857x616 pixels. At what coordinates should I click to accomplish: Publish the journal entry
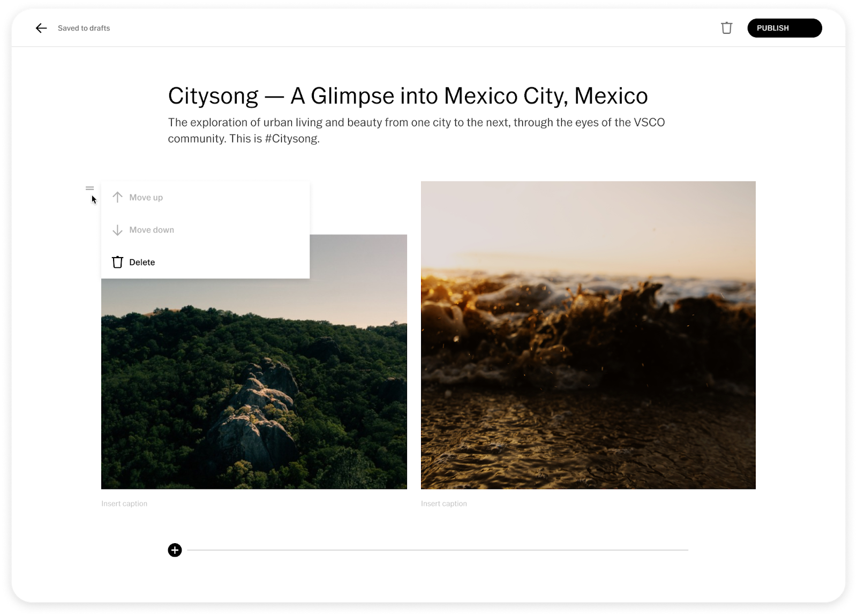point(784,28)
